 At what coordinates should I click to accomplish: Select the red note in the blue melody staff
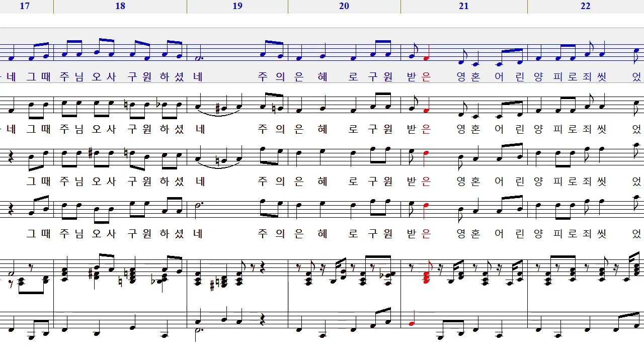tap(426, 52)
